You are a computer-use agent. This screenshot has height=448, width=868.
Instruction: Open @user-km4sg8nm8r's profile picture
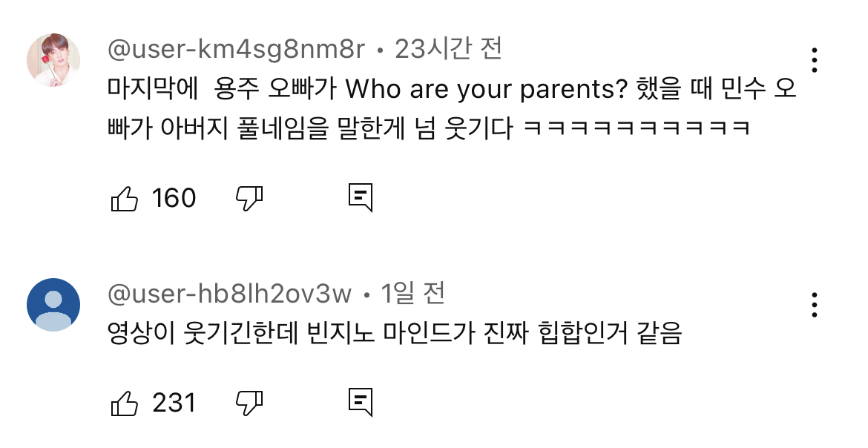53,60
